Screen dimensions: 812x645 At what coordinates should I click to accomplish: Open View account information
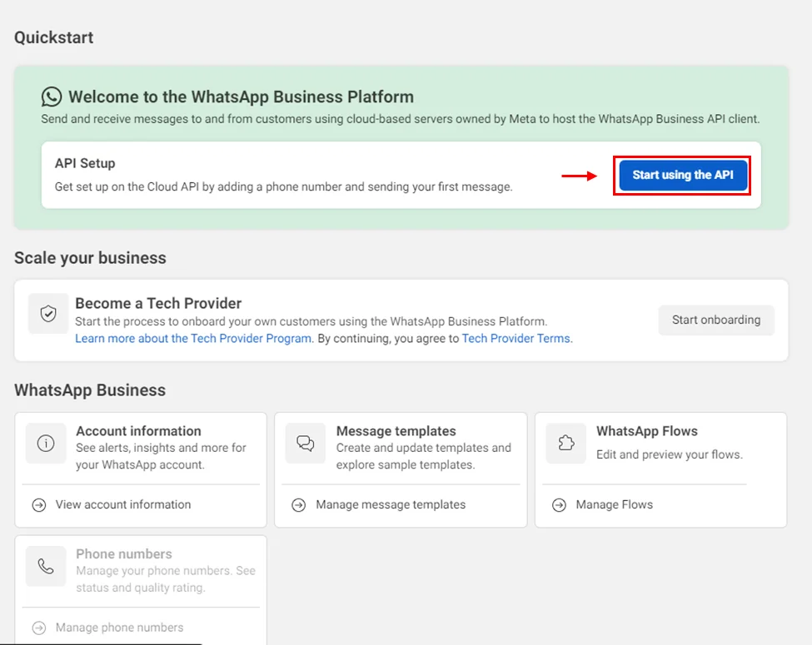[123, 504]
